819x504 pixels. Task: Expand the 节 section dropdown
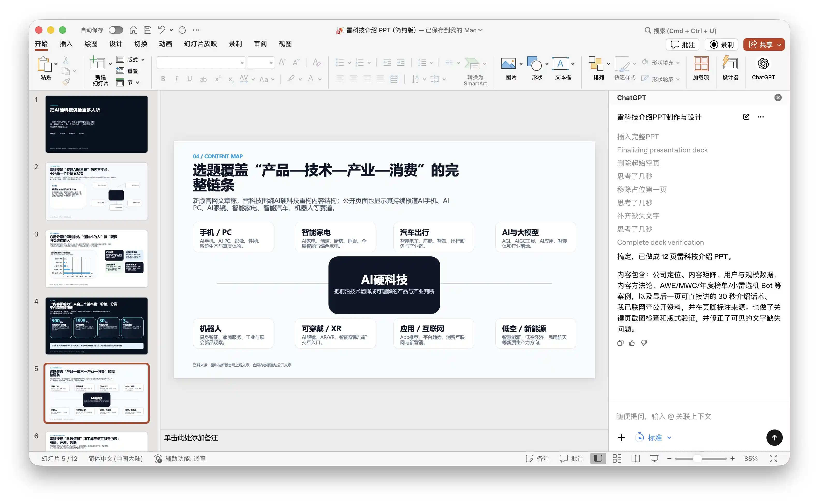137,82
